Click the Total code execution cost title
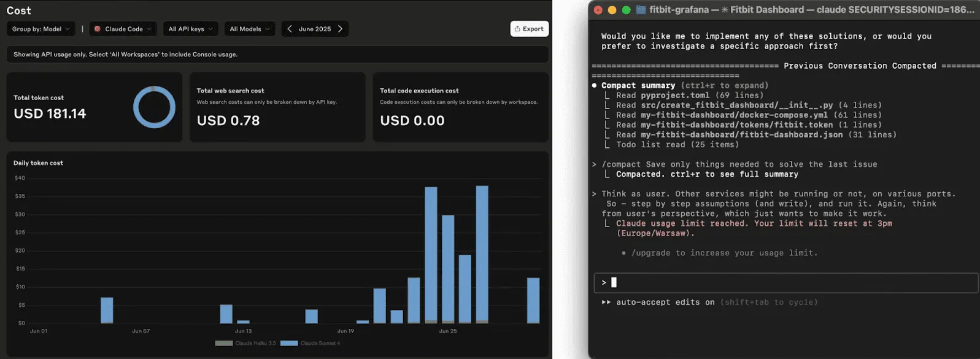980x359 pixels. [x=419, y=91]
